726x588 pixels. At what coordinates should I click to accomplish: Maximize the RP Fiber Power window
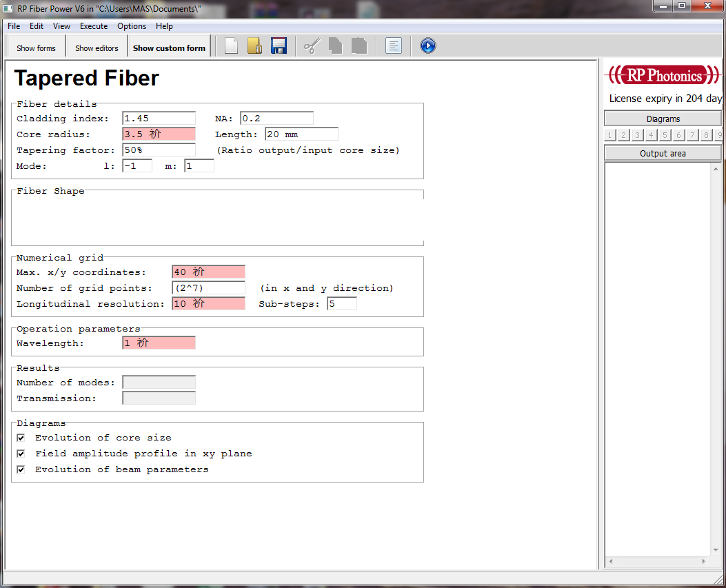point(682,6)
